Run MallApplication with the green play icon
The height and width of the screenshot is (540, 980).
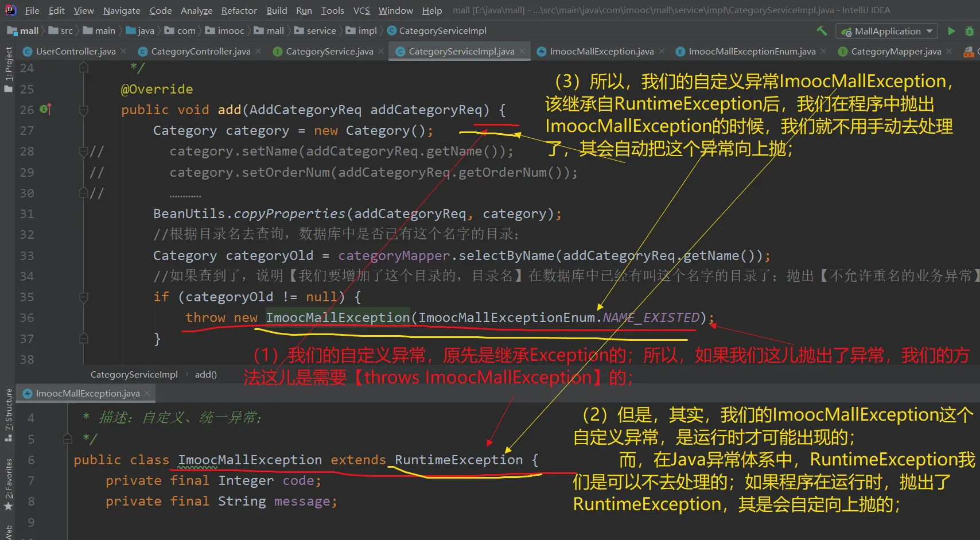tap(951, 31)
